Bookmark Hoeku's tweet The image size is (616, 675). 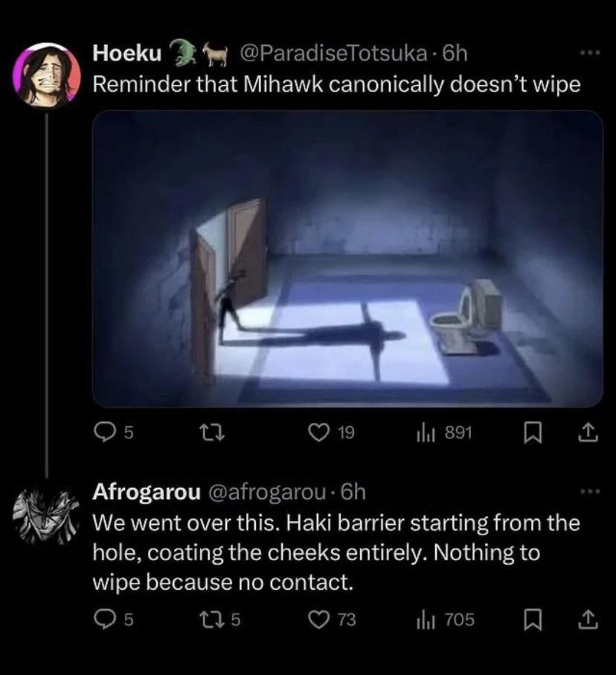tap(532, 432)
